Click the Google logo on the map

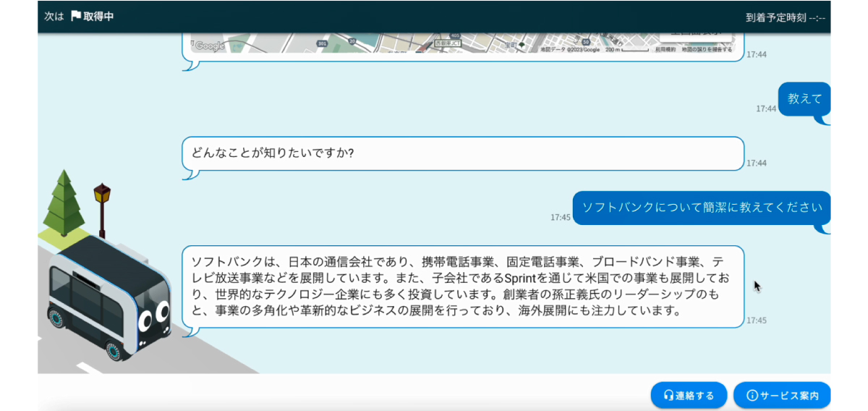(x=210, y=46)
